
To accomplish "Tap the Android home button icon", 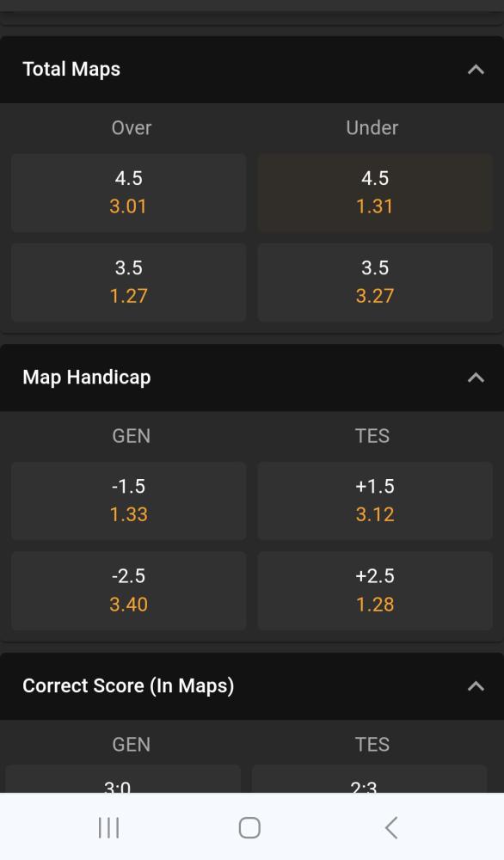I will tap(249, 827).
